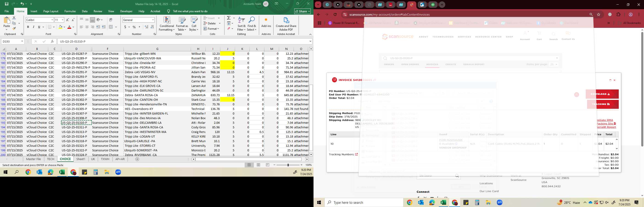Open Power BI Financial R... bookmark
Viewport: 644px width, 207px height.
click(x=344, y=23)
